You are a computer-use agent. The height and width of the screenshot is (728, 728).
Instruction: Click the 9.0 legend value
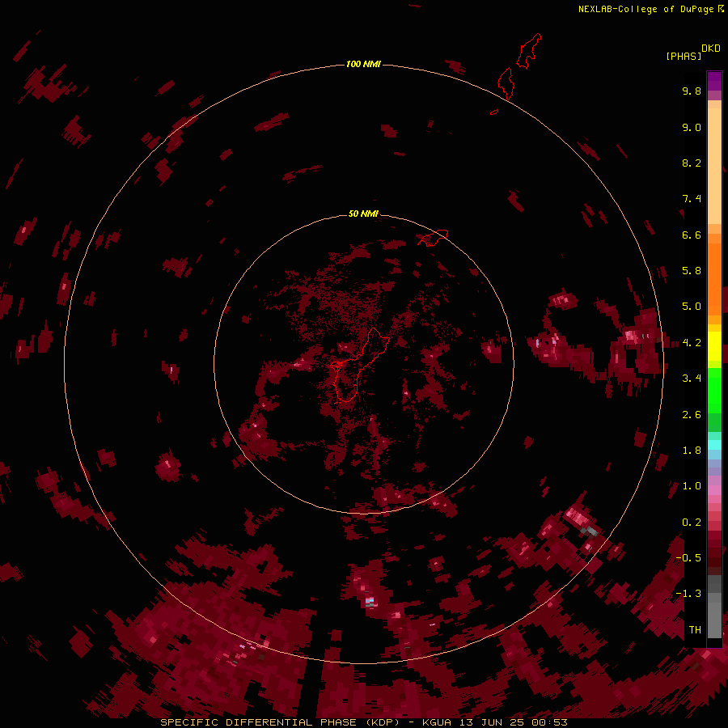click(x=692, y=127)
